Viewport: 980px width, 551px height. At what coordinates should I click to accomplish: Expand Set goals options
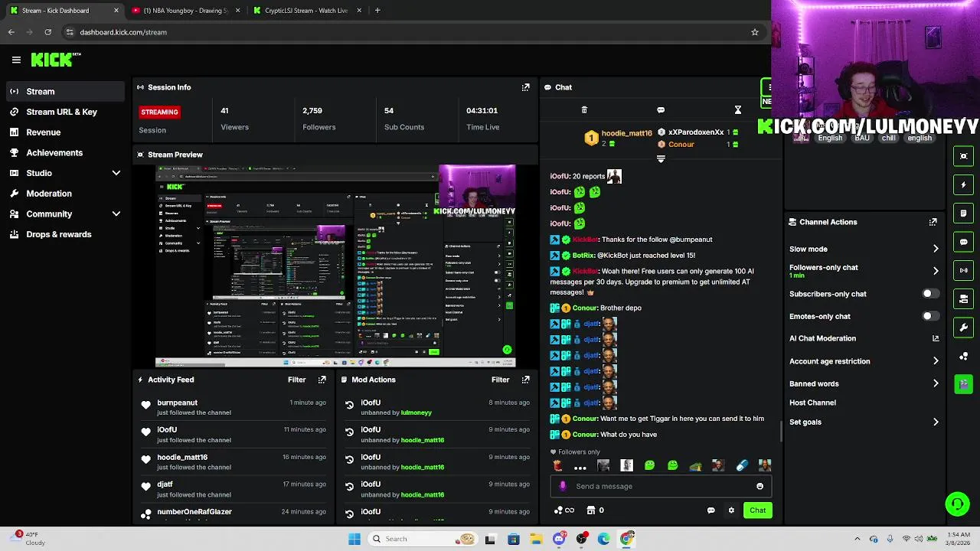point(936,422)
